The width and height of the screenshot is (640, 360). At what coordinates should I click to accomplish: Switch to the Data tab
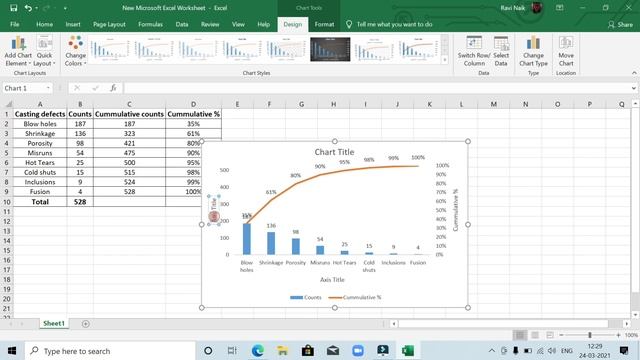(x=182, y=24)
